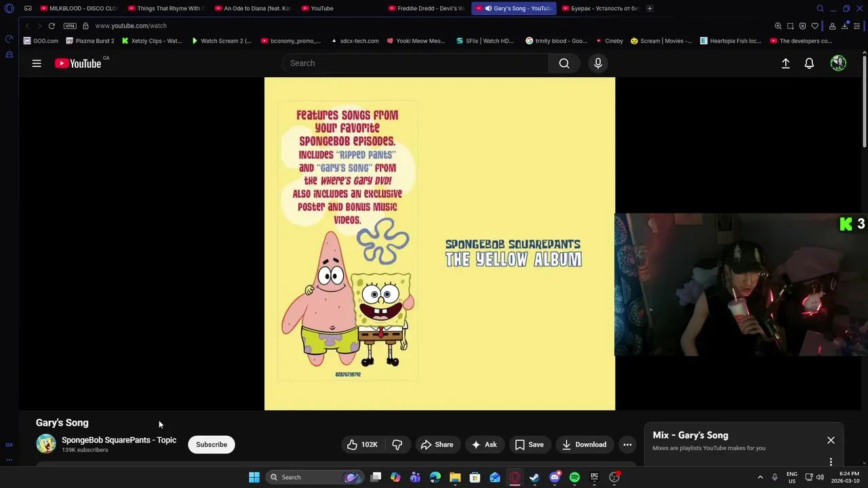Image resolution: width=868 pixels, height=488 pixels.
Task: Search open tabs with Opera tab search
Action: [x=820, y=8]
